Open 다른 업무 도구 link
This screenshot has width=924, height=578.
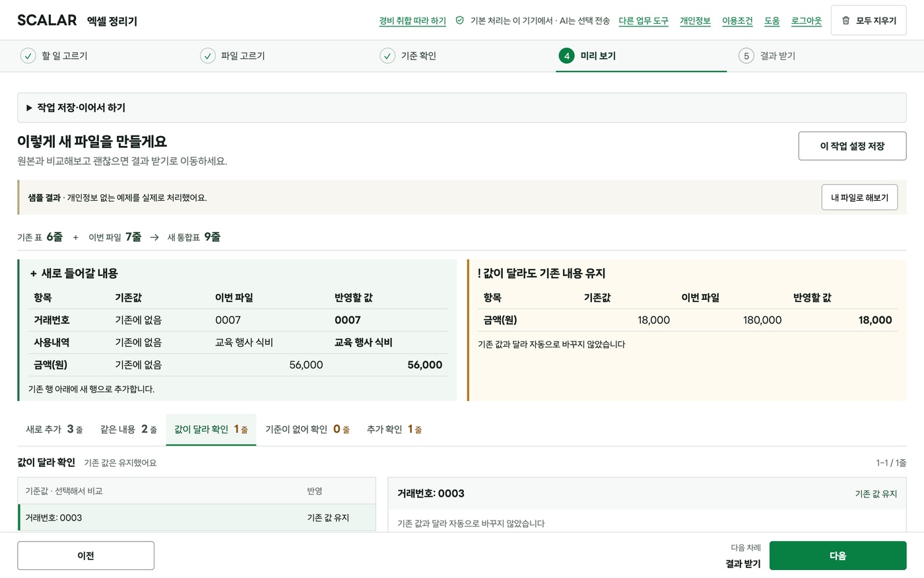coord(643,21)
